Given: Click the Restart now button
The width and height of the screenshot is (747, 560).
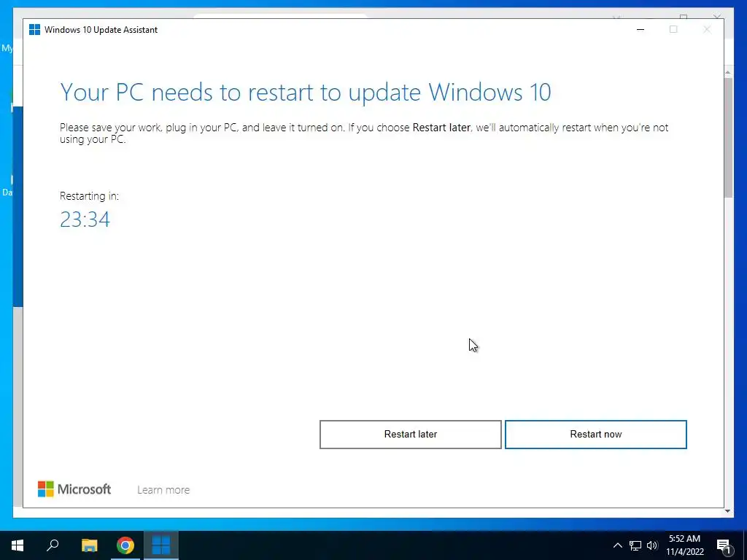Looking at the screenshot, I should [595, 435].
